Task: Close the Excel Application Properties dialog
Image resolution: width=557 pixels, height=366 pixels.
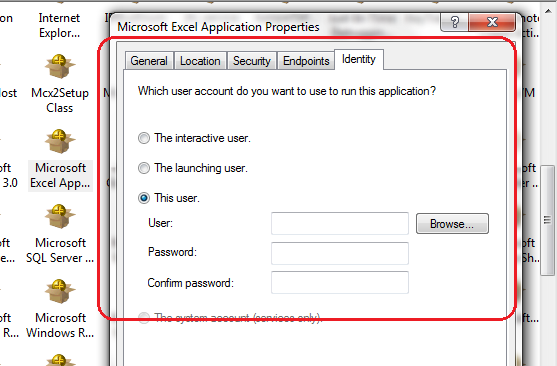Action: (x=492, y=22)
